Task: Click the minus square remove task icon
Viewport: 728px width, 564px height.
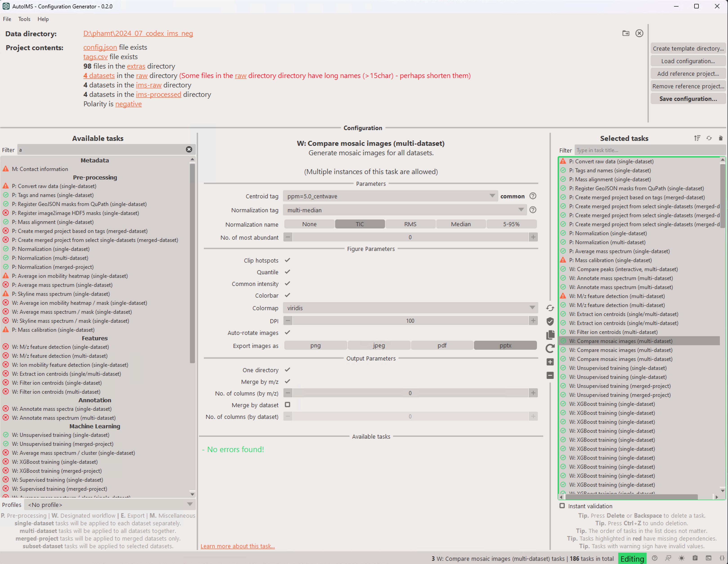Action: (550, 376)
